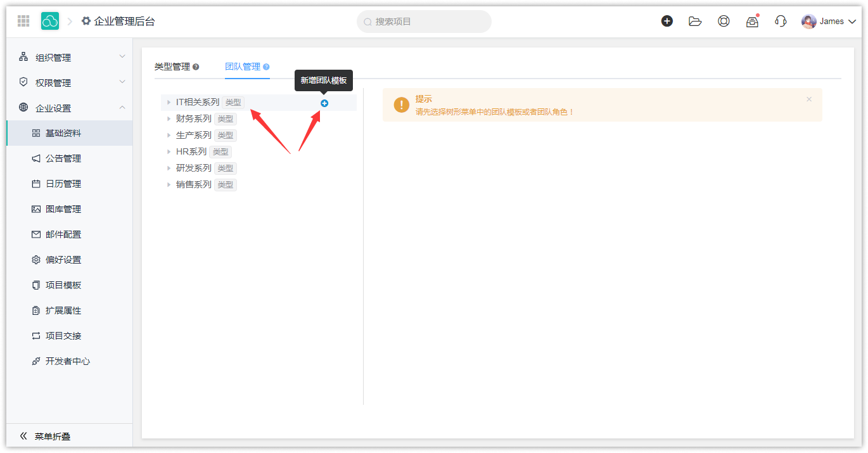The width and height of the screenshot is (868, 453).
Task: Click the cloud logo icon
Action: point(50,21)
